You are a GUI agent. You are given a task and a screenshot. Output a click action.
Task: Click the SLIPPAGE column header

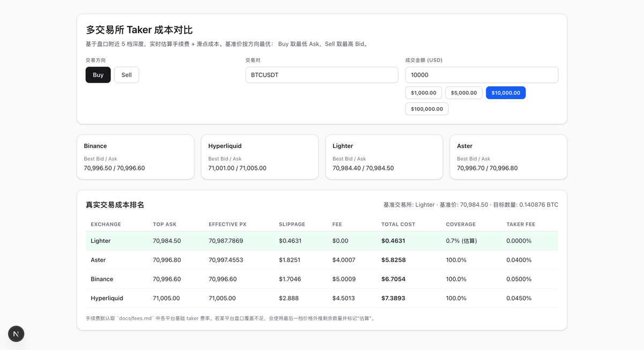point(292,224)
